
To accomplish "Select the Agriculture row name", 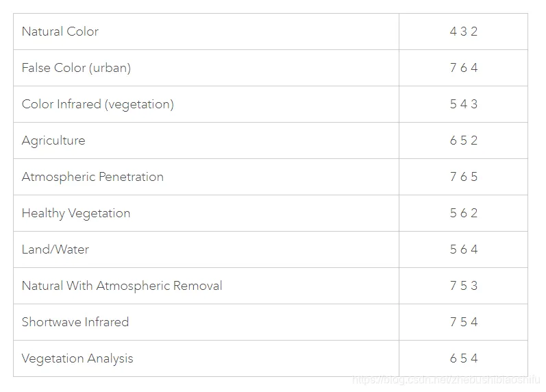I will (x=53, y=140).
